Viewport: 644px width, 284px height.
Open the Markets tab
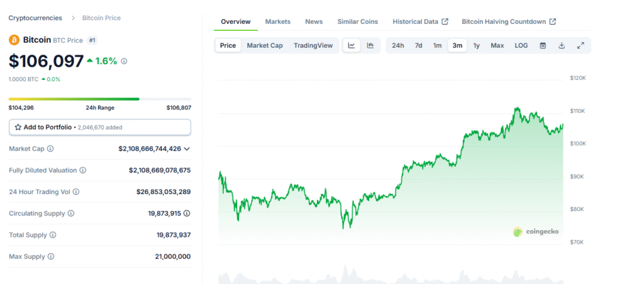[x=277, y=22]
